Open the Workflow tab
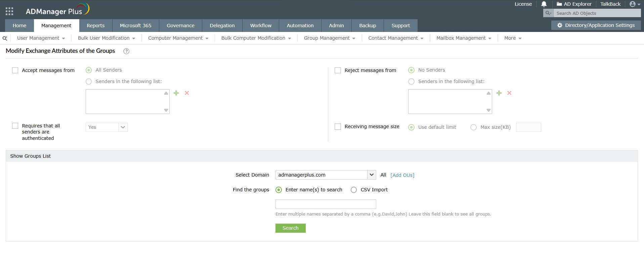 (x=261, y=26)
